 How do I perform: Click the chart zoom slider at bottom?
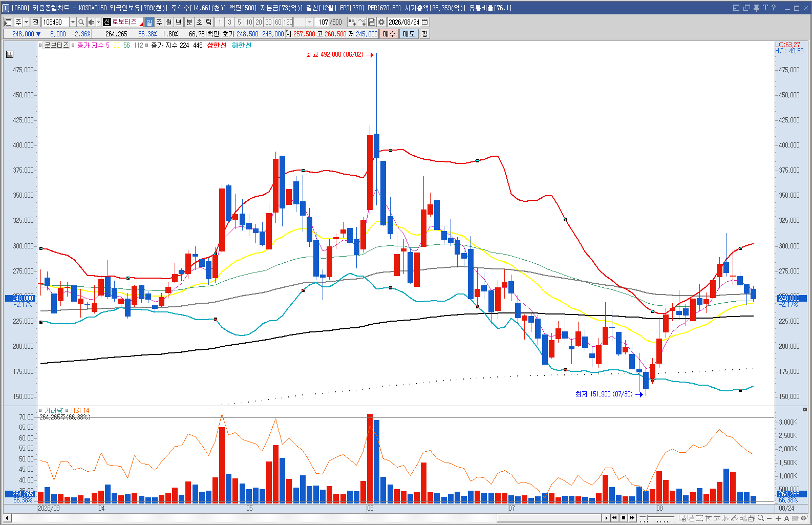pyautogui.click(x=657, y=518)
